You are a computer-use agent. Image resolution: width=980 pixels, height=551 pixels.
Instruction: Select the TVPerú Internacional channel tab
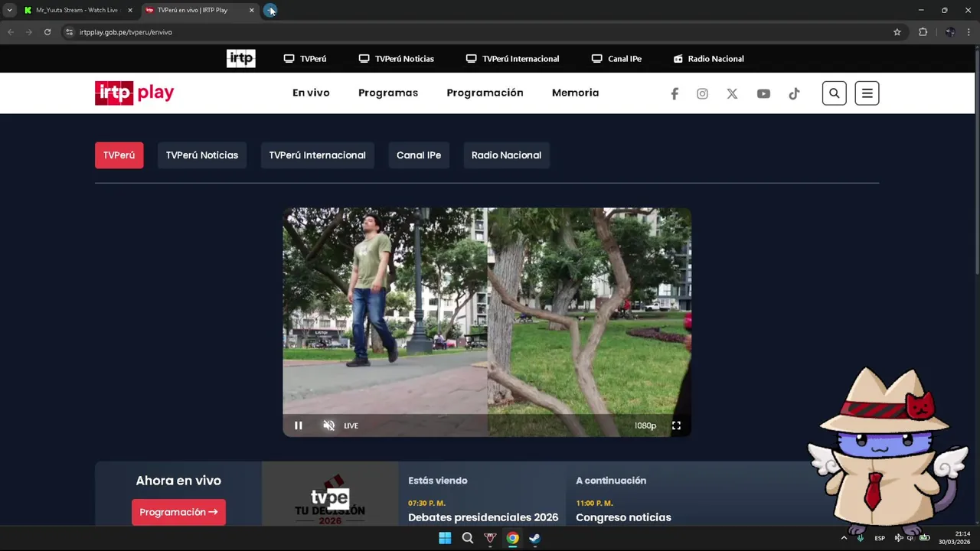tap(317, 155)
